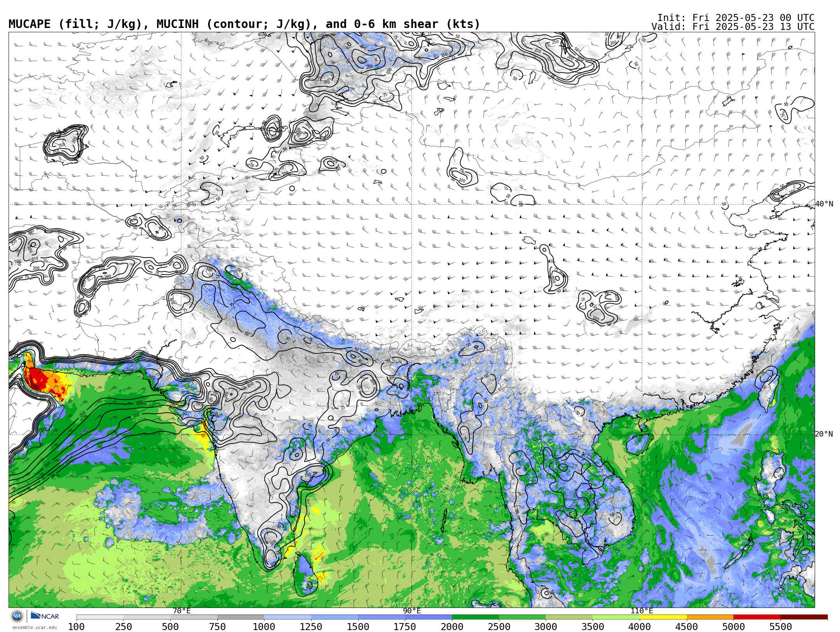Pick the yellow 4000-4500 colorbar swatch

point(663,617)
